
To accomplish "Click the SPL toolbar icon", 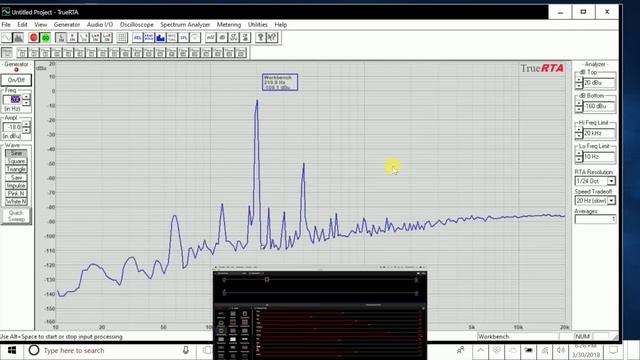I will point(184,38).
